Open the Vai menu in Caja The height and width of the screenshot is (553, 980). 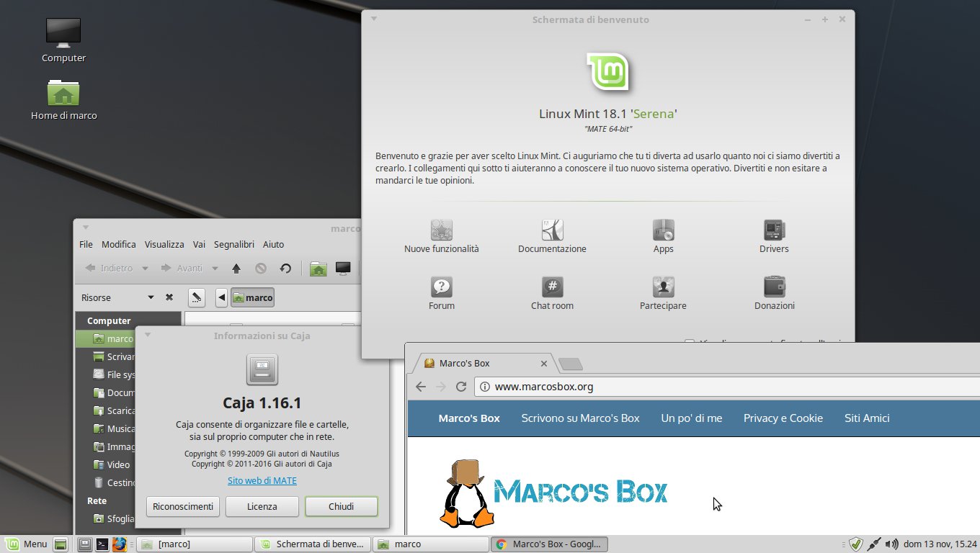tap(199, 245)
